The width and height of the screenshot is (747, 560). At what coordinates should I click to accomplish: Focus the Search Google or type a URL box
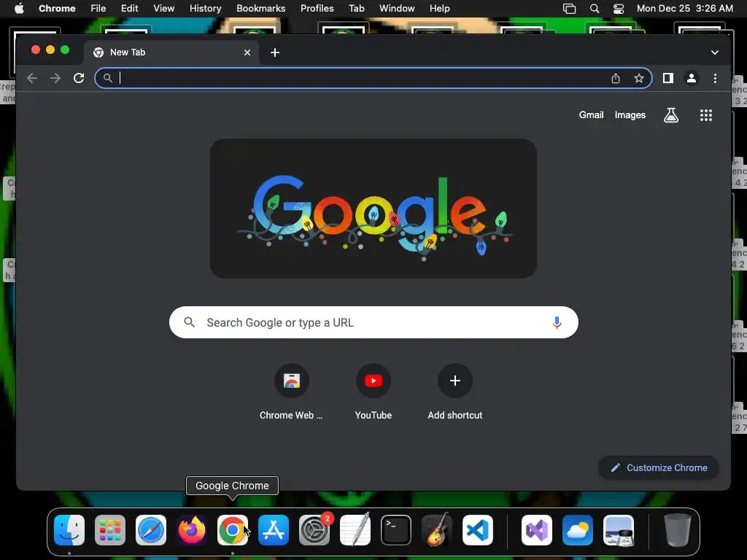coord(373,322)
